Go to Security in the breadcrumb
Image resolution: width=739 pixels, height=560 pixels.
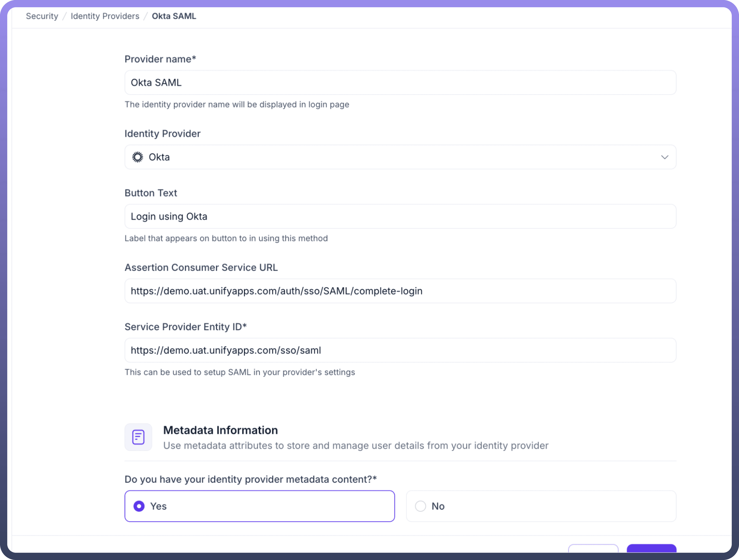pos(42,16)
